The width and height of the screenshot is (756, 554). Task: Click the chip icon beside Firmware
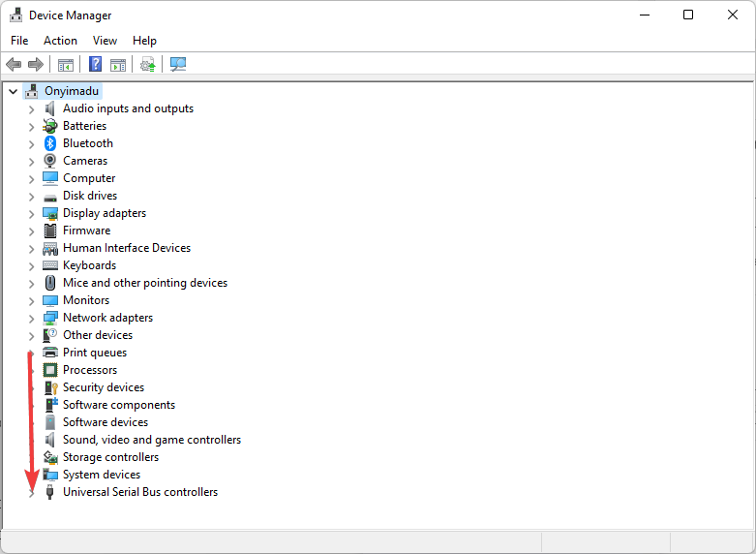(50, 231)
